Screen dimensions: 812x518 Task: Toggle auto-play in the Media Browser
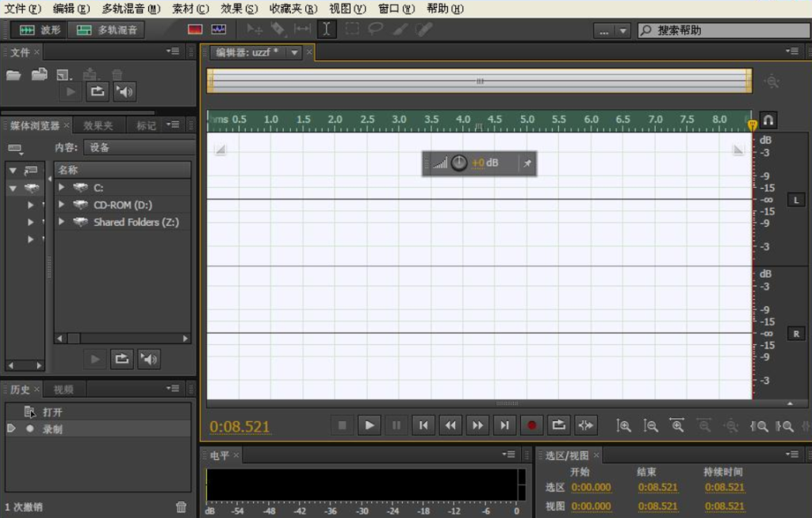148,359
